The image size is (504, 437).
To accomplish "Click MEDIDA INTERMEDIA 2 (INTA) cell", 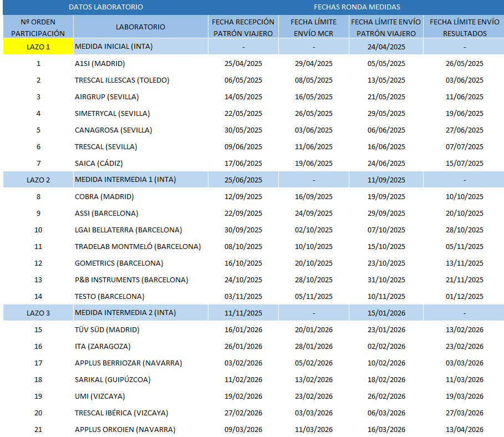I will point(141,313).
